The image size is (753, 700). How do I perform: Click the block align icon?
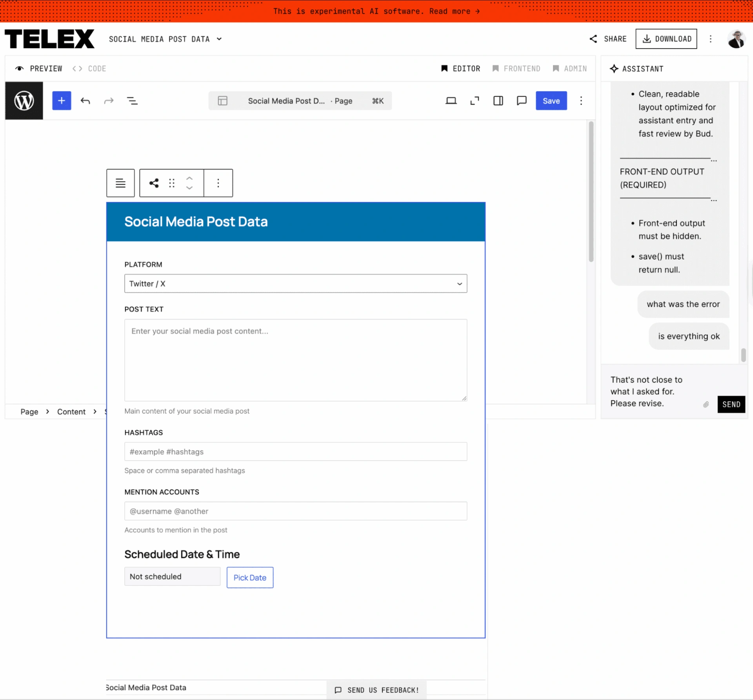click(x=120, y=183)
